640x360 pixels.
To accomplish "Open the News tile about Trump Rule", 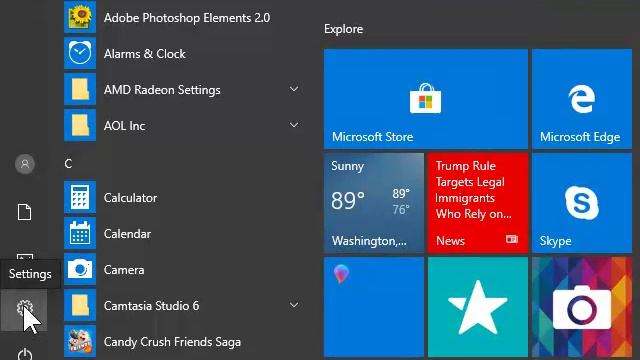I will pyautogui.click(x=478, y=203).
